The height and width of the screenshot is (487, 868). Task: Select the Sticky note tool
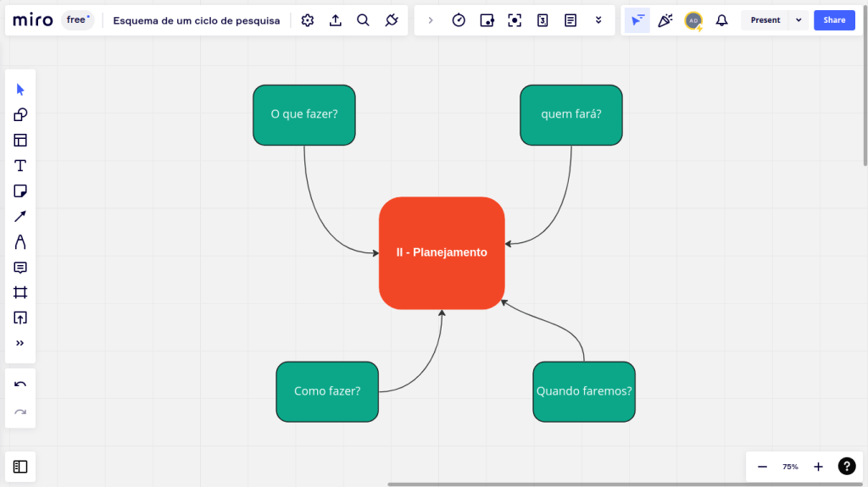20,191
